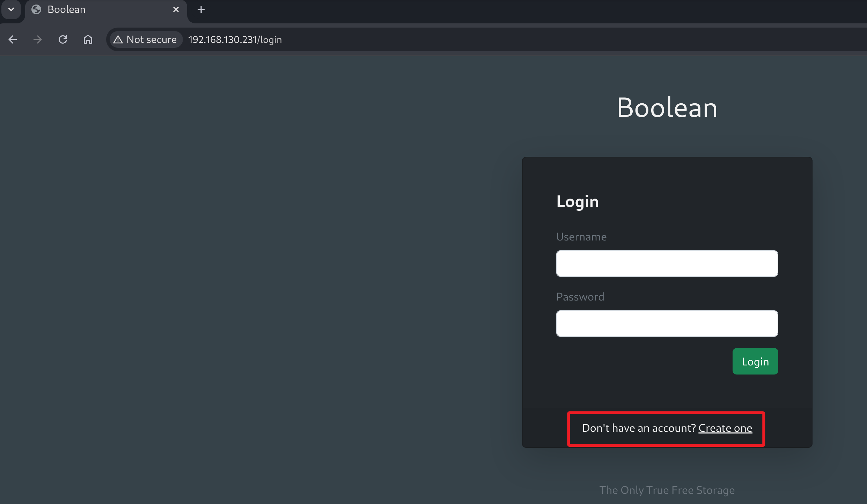Click the Username field label

pos(581,237)
